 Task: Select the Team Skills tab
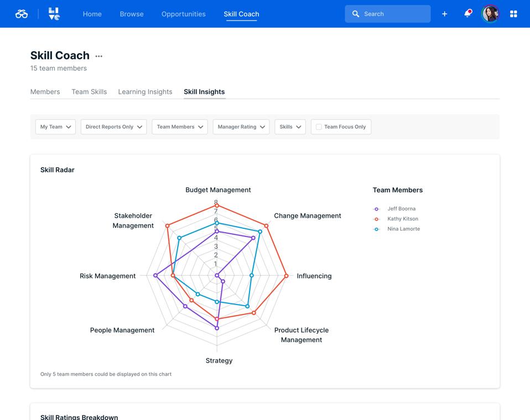(89, 92)
